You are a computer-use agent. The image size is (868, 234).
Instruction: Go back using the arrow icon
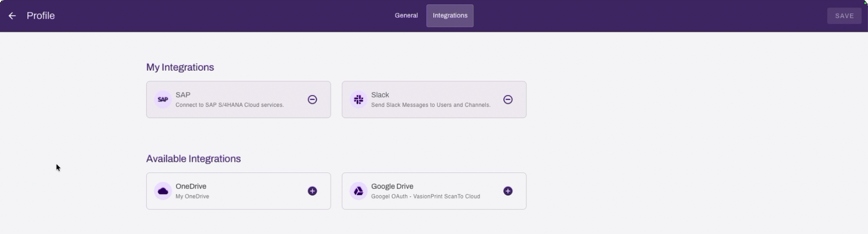(x=12, y=16)
